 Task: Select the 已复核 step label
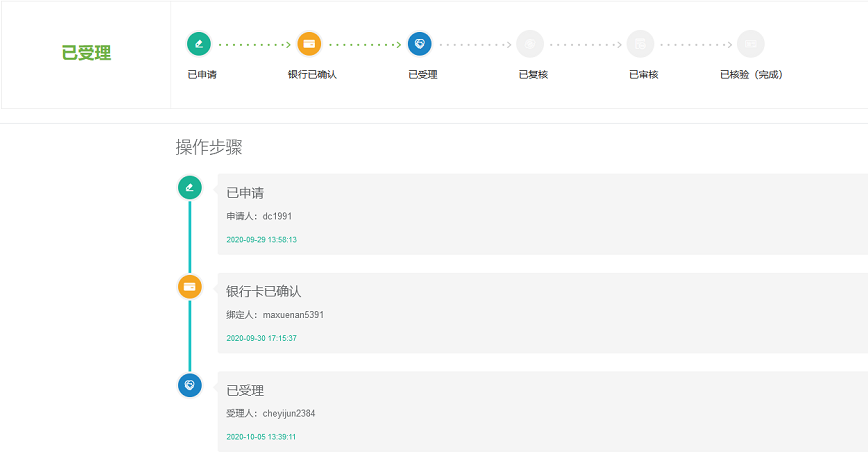coord(533,75)
